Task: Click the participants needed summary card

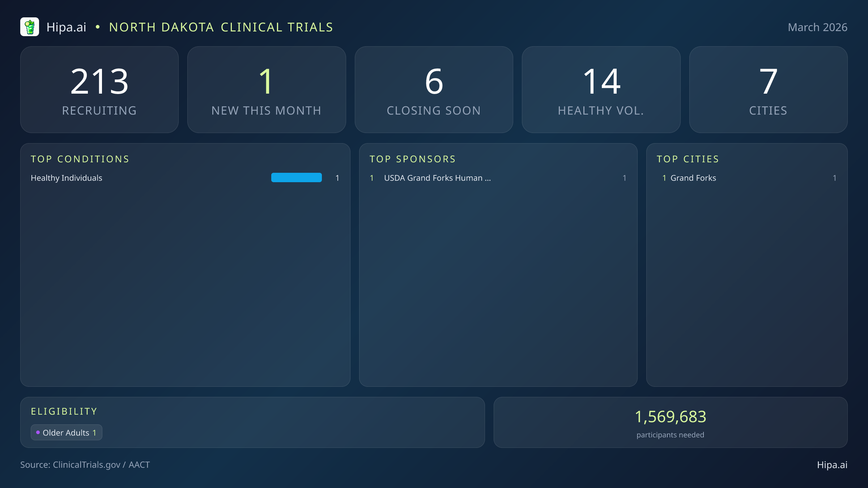Action: pos(670,422)
